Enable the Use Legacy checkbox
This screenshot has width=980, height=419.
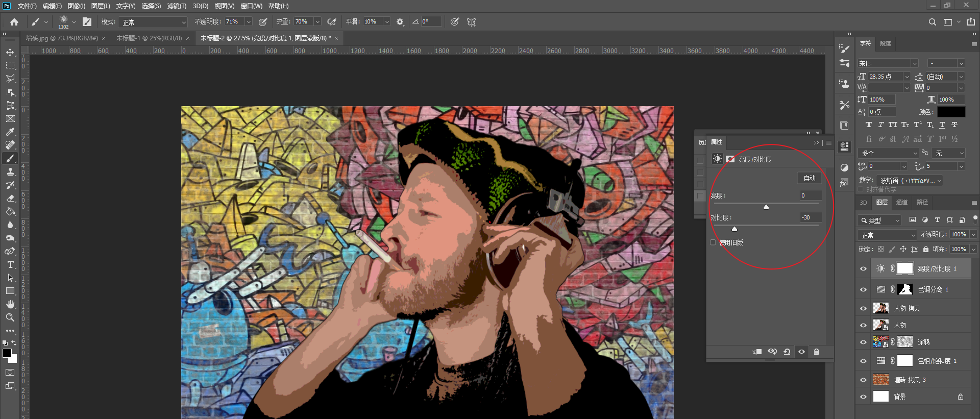tap(713, 242)
